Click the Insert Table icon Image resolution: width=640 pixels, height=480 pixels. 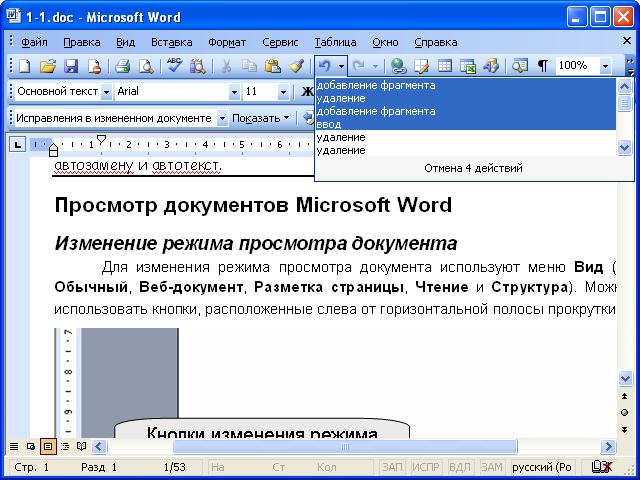click(444, 66)
